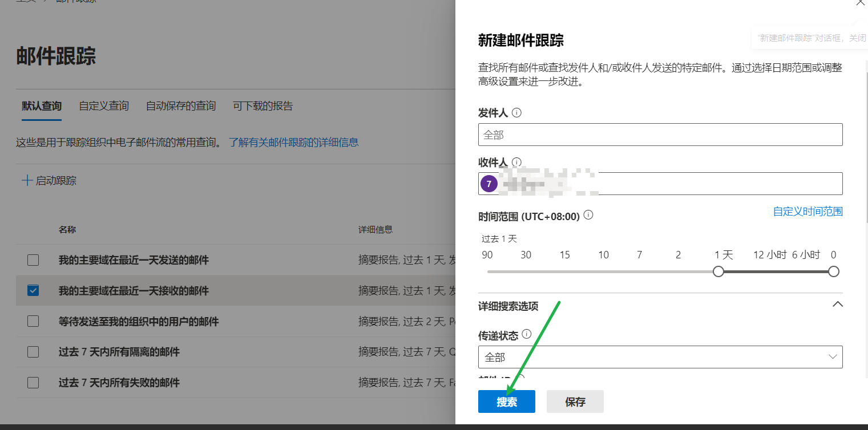Close the 新建邮件跟踪 panel with X

[860, 3]
